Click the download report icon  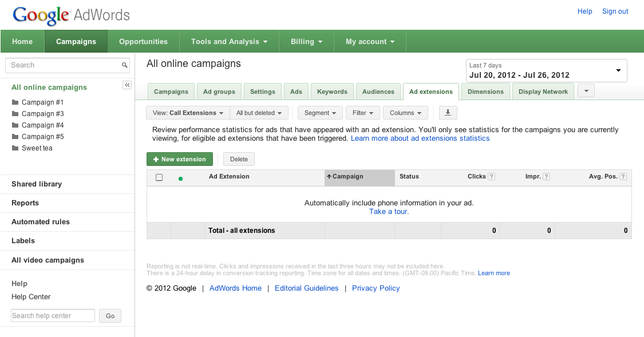[x=448, y=113]
